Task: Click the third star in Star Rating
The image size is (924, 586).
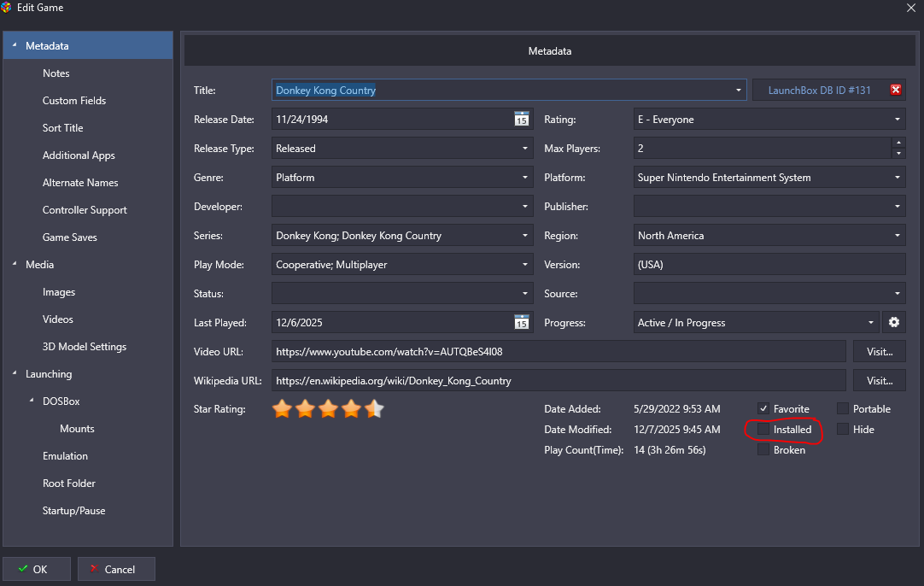Action: 328,410
